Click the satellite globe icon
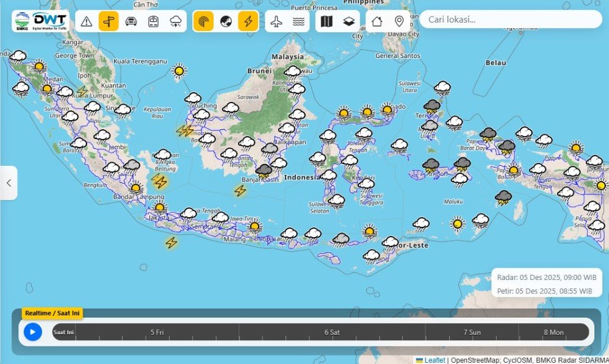 [226, 21]
